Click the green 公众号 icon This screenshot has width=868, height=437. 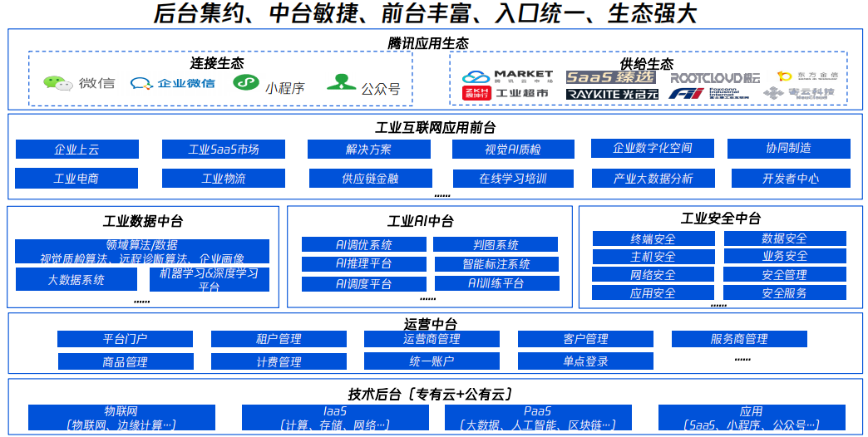341,83
